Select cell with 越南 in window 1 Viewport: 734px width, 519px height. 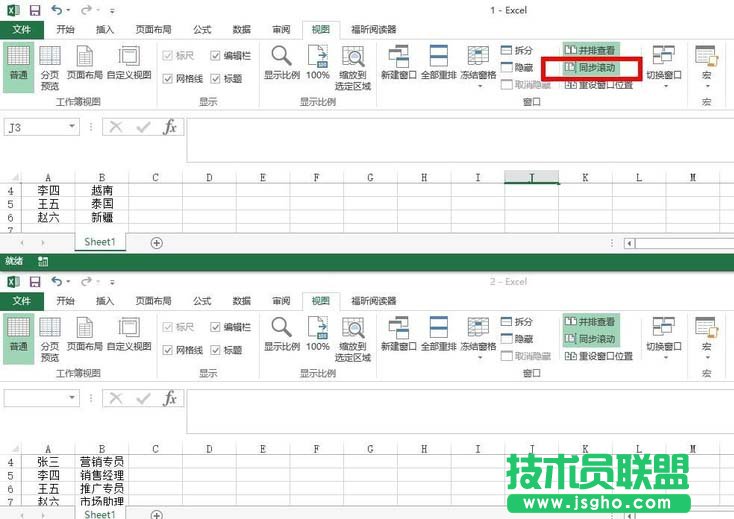(x=102, y=190)
